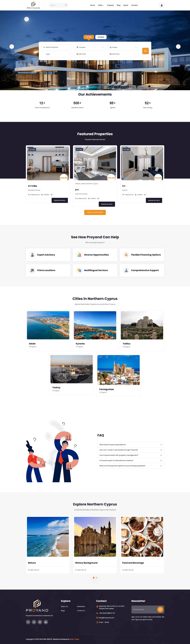Open the Contact Us footer link
The height and width of the screenshot is (644, 190).
pyautogui.click(x=81, y=611)
